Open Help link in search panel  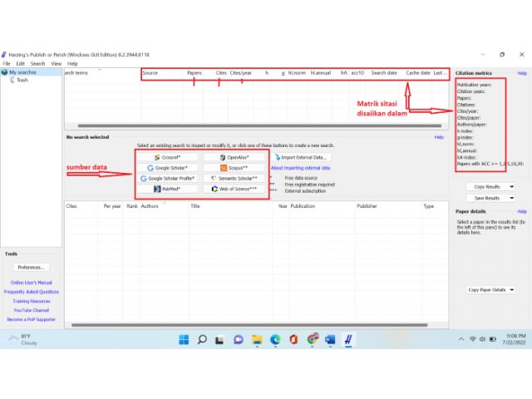pos(439,137)
